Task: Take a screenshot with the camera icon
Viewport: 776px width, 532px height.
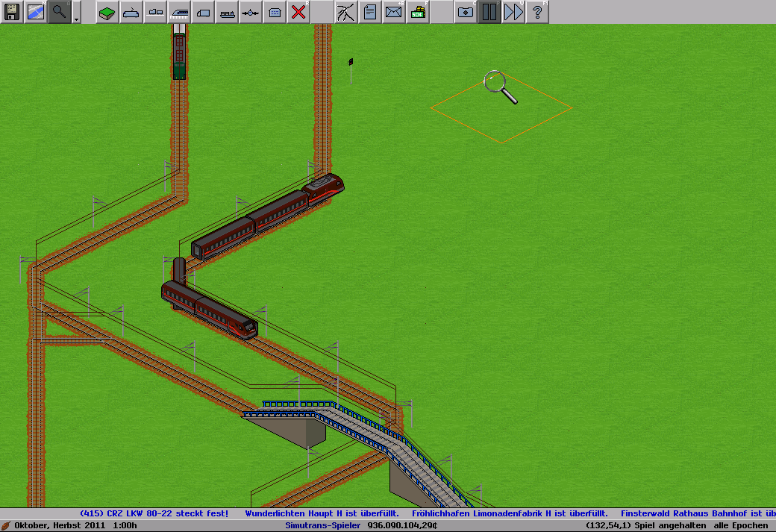Action: pyautogui.click(x=465, y=12)
